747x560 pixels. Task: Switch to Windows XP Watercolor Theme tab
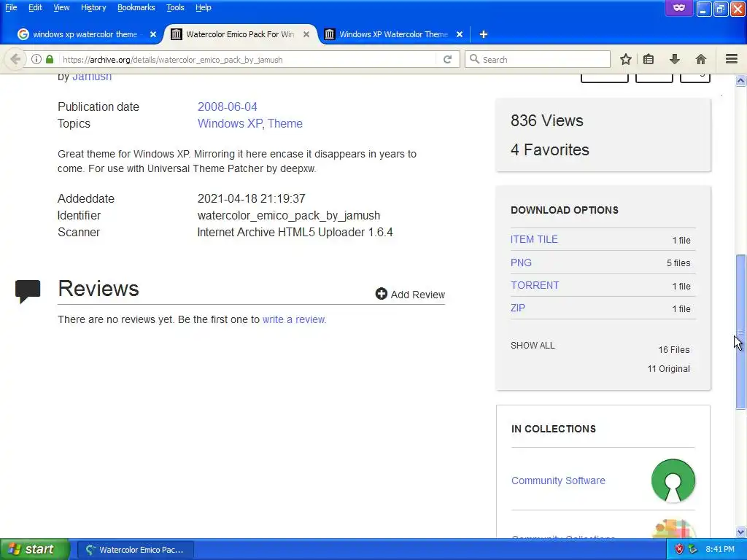click(x=393, y=34)
